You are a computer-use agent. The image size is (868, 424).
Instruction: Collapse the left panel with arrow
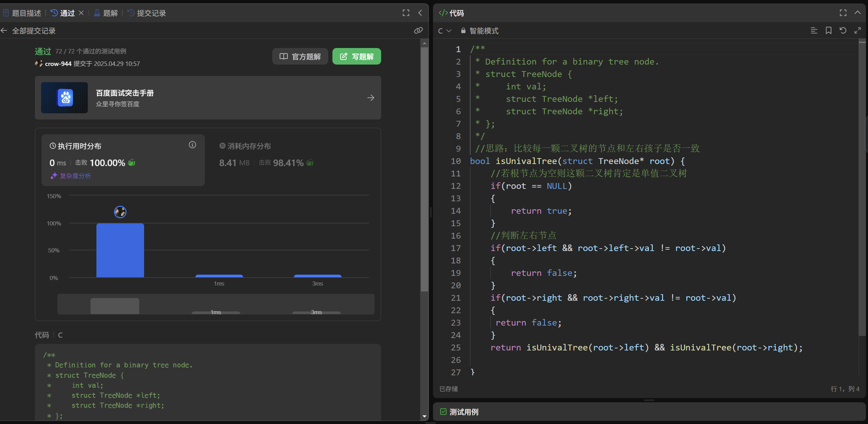pyautogui.click(x=420, y=13)
